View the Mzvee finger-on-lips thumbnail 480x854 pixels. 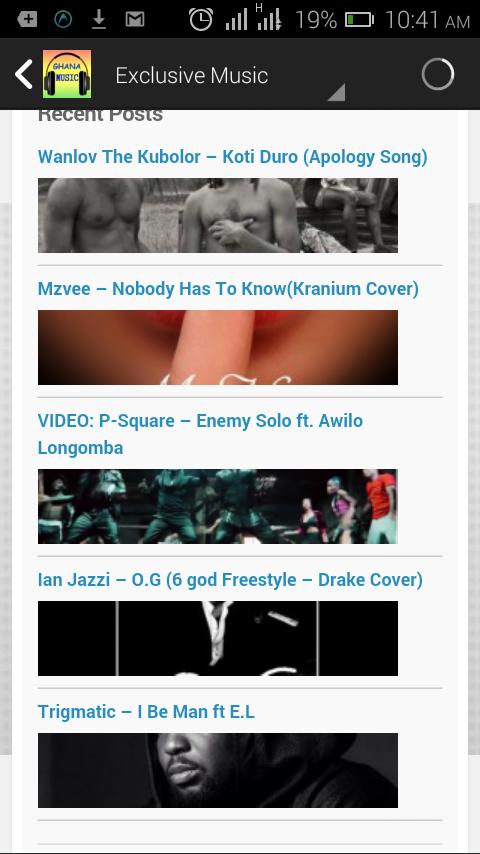click(218, 347)
